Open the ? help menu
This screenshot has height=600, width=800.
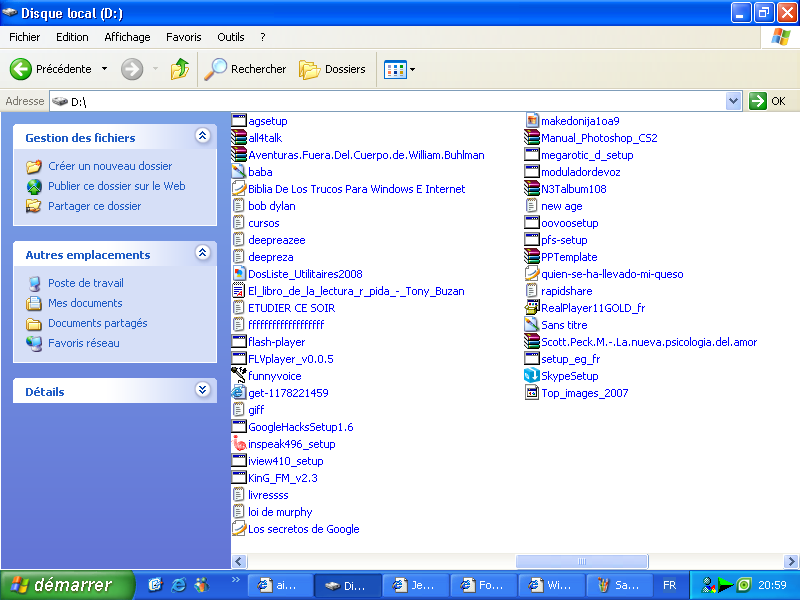click(x=263, y=37)
